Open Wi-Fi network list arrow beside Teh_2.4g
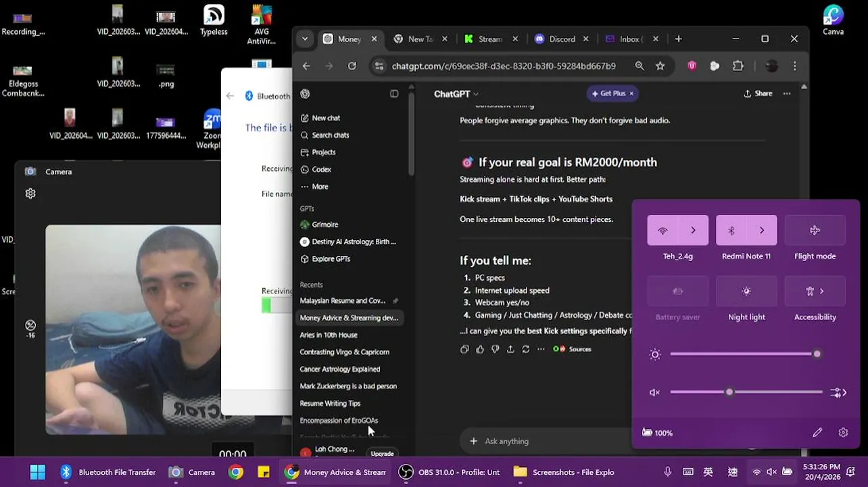 click(x=694, y=231)
